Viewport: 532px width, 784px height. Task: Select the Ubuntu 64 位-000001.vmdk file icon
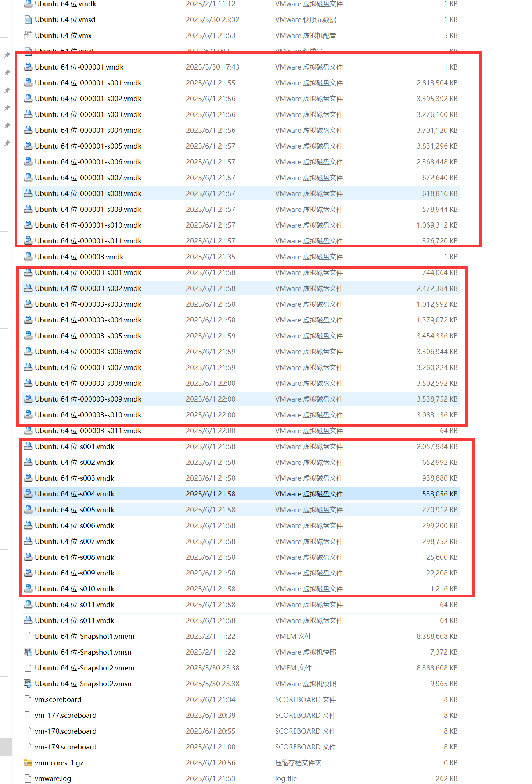click(28, 67)
